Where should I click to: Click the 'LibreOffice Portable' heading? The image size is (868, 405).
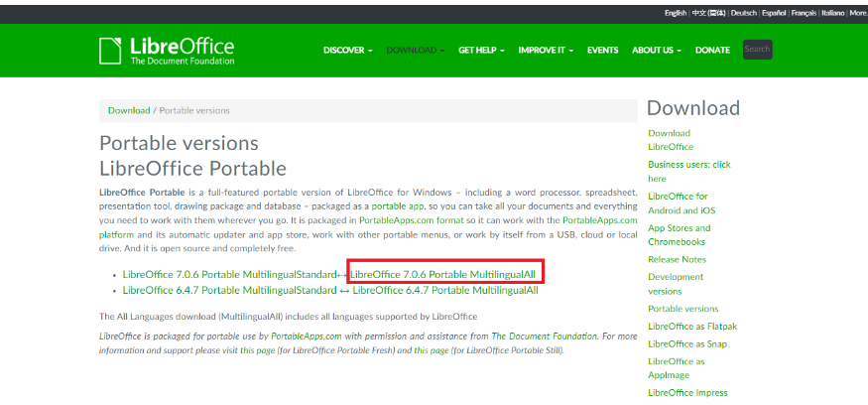coord(192,168)
